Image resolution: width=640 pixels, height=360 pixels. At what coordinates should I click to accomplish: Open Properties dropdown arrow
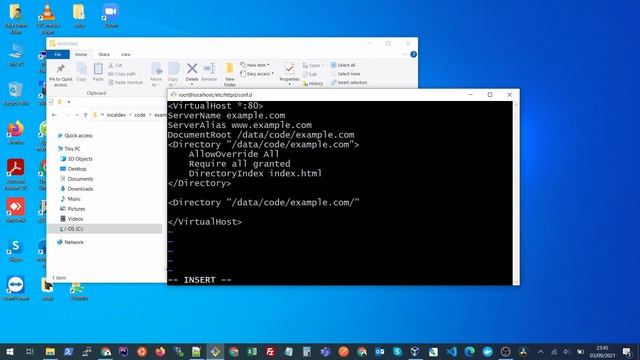click(289, 84)
